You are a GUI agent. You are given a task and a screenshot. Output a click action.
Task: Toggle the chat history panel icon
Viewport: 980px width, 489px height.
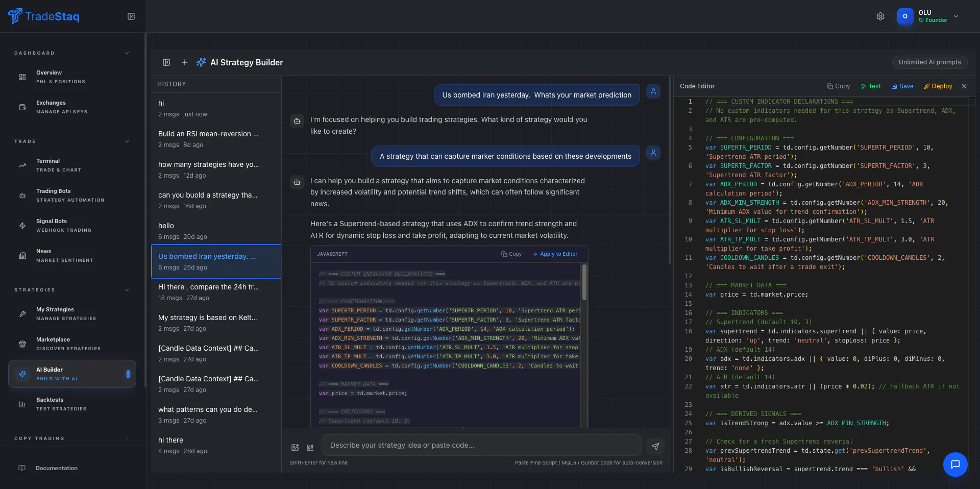[x=166, y=62]
